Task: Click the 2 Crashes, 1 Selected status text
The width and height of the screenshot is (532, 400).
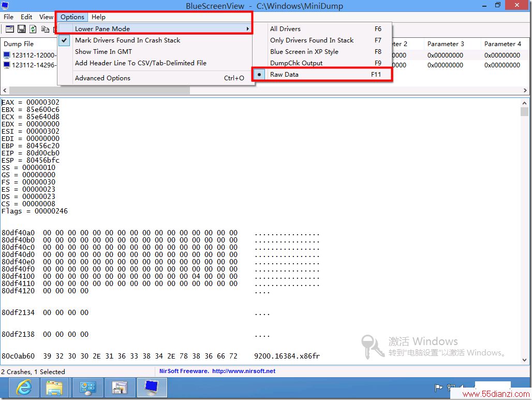Action: tap(33, 372)
